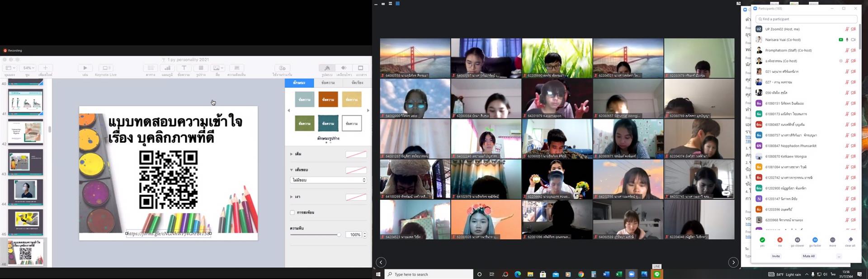Open the border type dropdown
This screenshot has width=868, height=279.
[x=328, y=180]
